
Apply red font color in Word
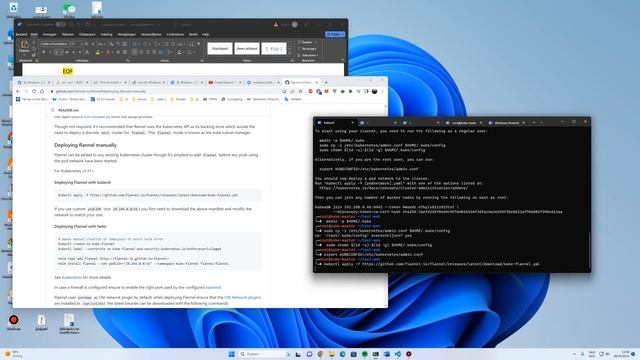108,52
